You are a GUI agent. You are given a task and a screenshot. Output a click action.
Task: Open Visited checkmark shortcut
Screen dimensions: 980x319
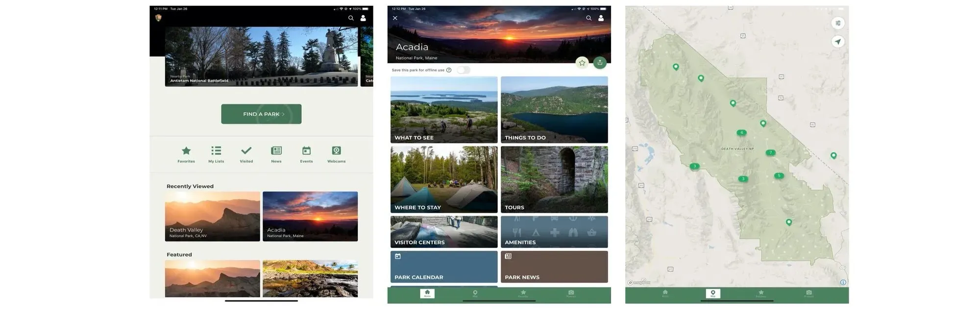click(x=246, y=154)
